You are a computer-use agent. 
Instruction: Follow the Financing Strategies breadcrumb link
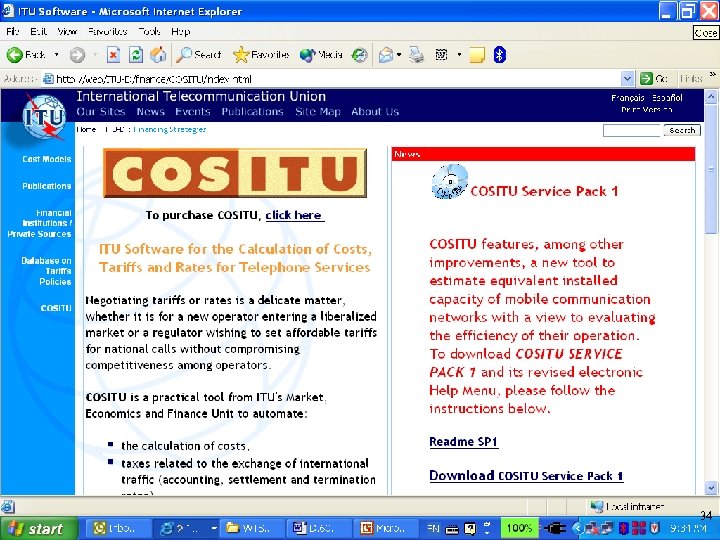click(x=169, y=129)
